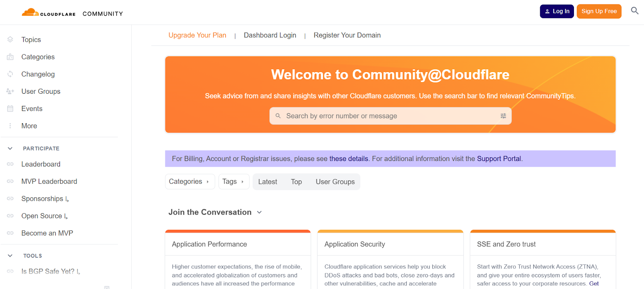Click the Events calendar icon in sidebar
The width and height of the screenshot is (644, 289).
tap(10, 109)
